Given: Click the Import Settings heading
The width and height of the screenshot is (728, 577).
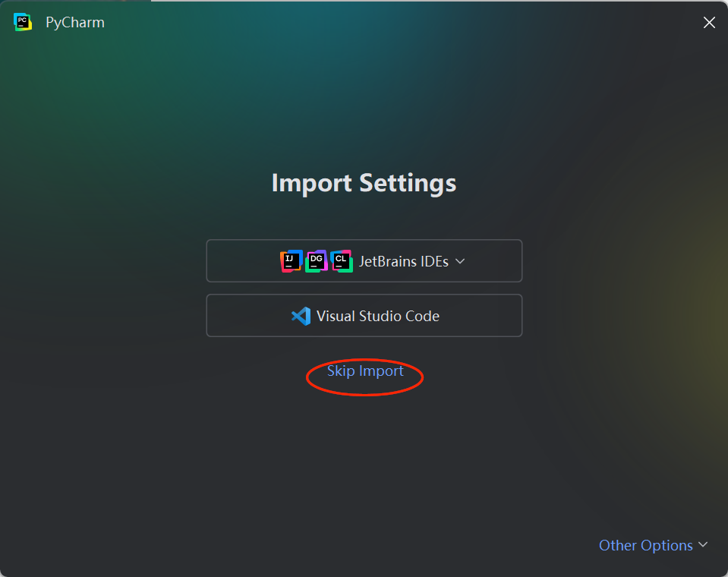Looking at the screenshot, I should coord(364,183).
